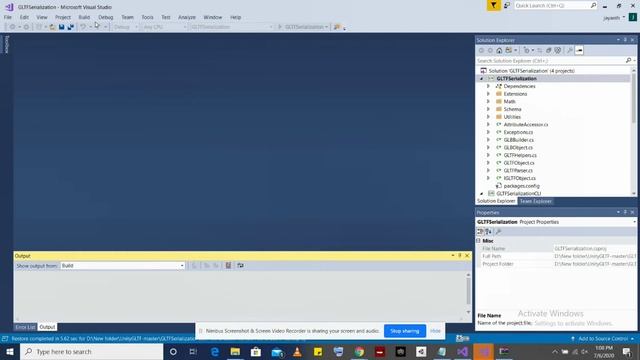
Task: Switch to the Error List tab
Action: point(25,327)
